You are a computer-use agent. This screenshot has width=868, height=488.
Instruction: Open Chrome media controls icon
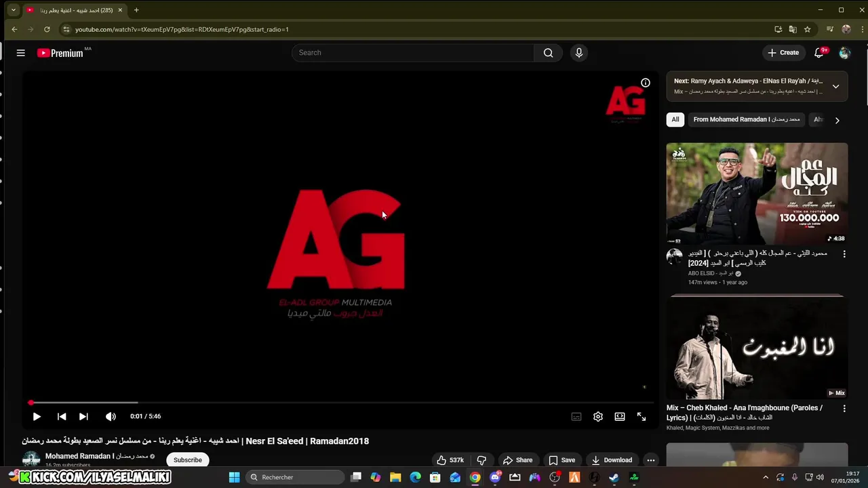pyautogui.click(x=829, y=29)
